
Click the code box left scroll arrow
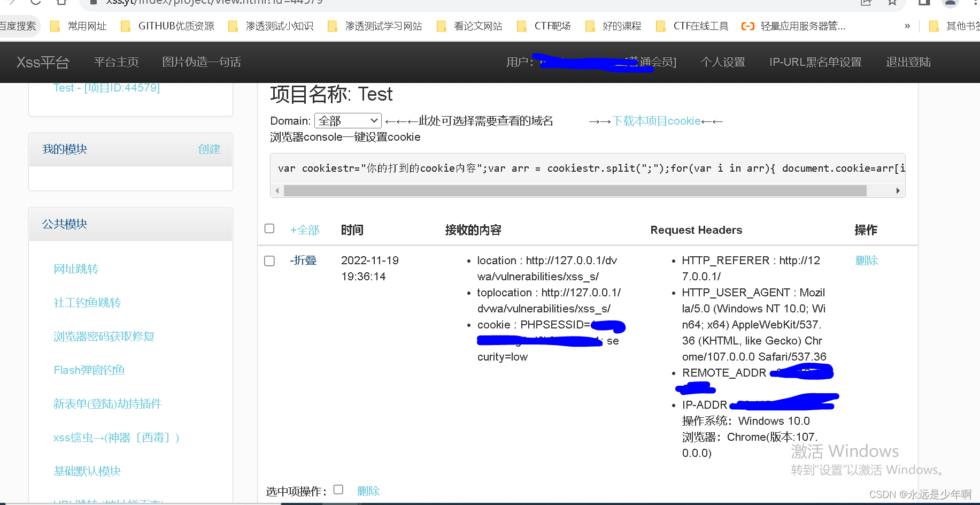[x=277, y=191]
